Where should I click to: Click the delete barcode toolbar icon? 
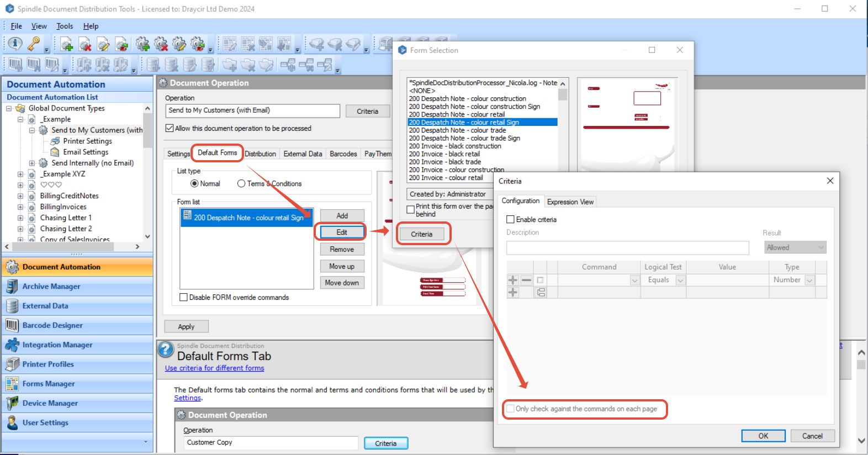[34, 65]
